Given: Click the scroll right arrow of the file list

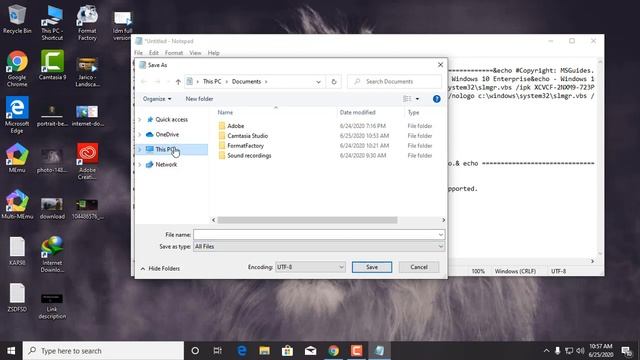Looking at the screenshot, I should click(x=443, y=220).
